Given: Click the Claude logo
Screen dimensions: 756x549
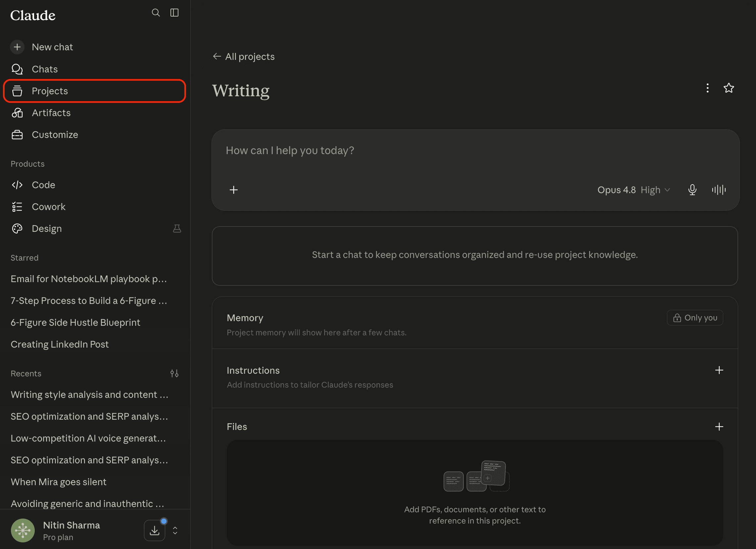Looking at the screenshot, I should click(x=33, y=15).
